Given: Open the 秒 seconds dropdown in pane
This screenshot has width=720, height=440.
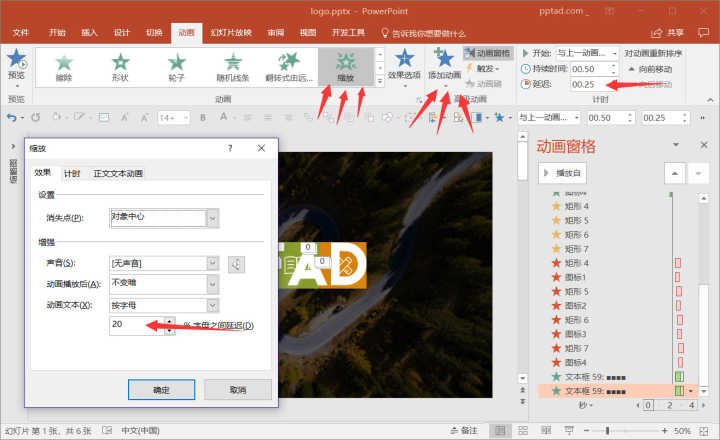Looking at the screenshot, I should [586, 406].
